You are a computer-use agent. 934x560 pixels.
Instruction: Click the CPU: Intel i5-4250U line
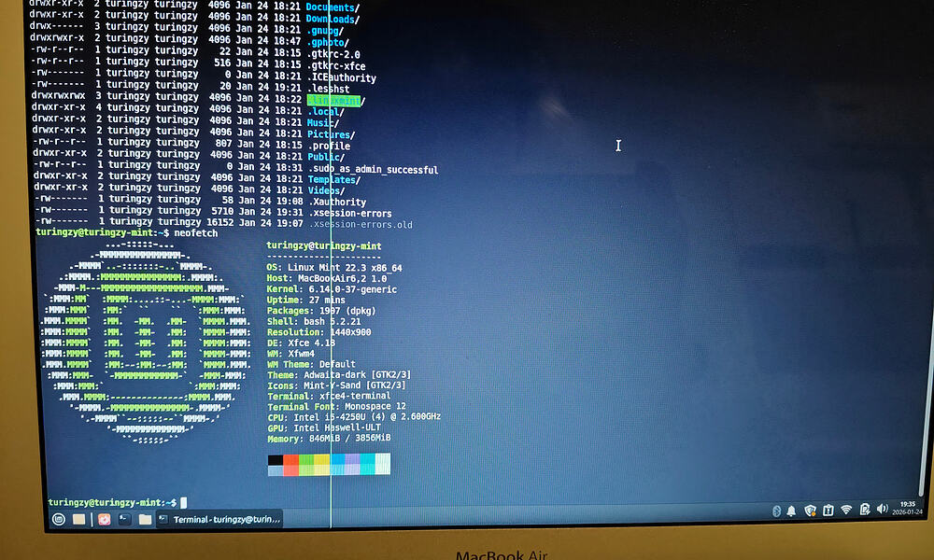click(x=354, y=416)
